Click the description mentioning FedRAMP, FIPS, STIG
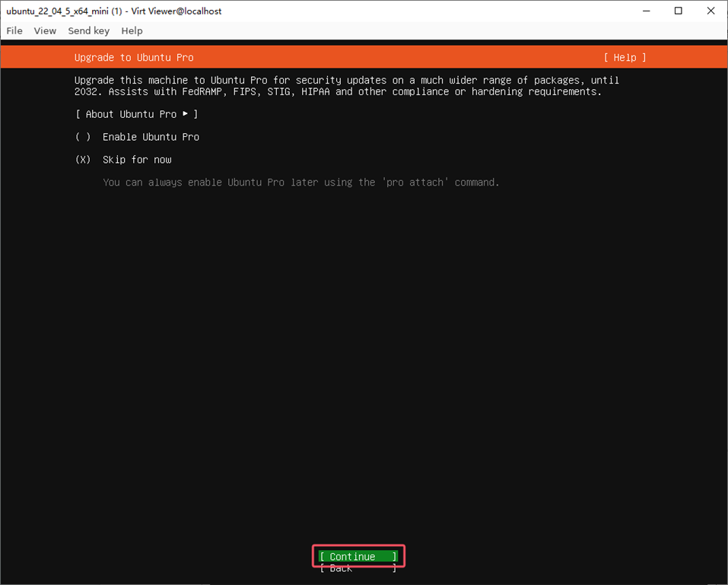 (346, 86)
